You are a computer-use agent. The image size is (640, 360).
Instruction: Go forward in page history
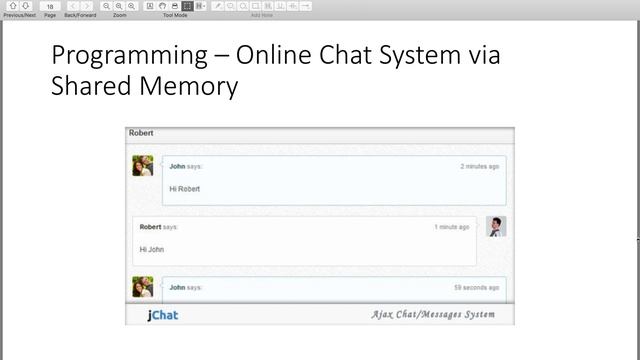point(87,6)
